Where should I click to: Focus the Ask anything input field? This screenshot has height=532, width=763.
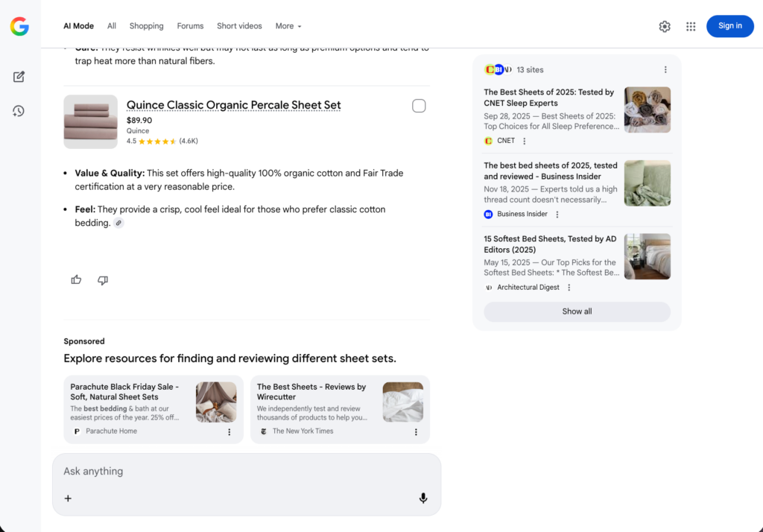click(247, 471)
